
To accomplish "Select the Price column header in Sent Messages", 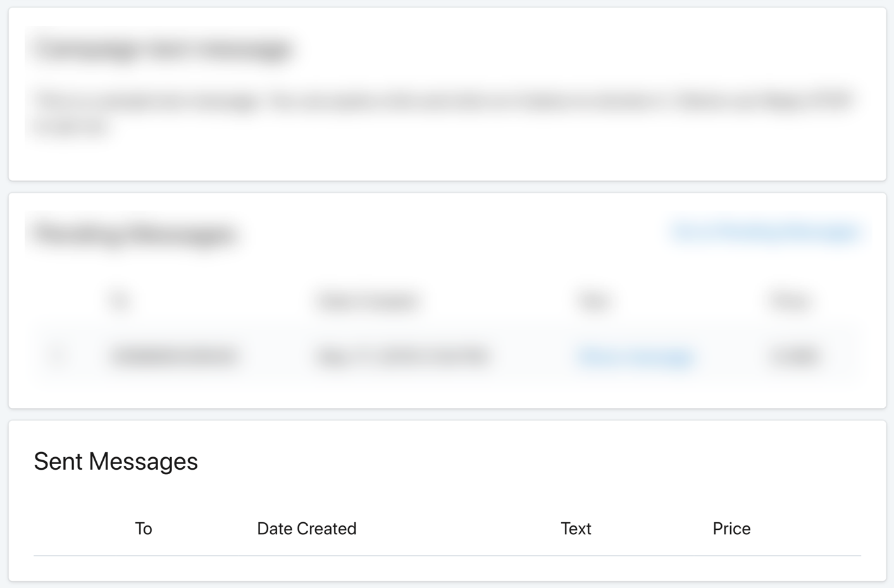I will click(x=731, y=529).
